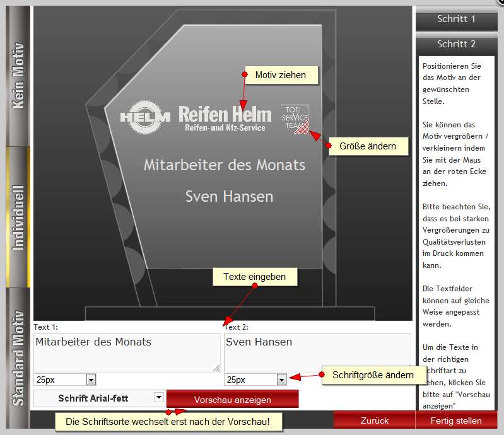Finish with Fertig stellen button
Screen dimensions: 504x435
click(x=456, y=420)
